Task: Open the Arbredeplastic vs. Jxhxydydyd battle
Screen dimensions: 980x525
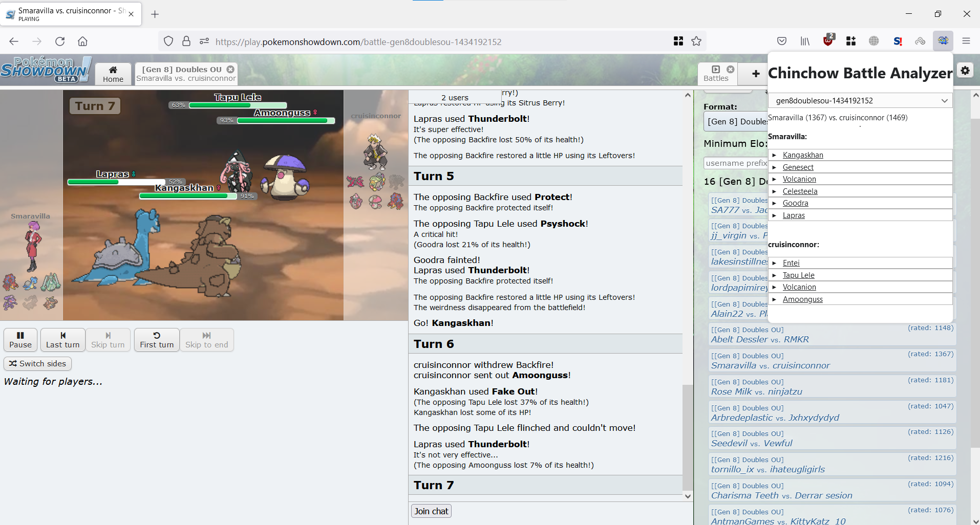Action: point(832,412)
